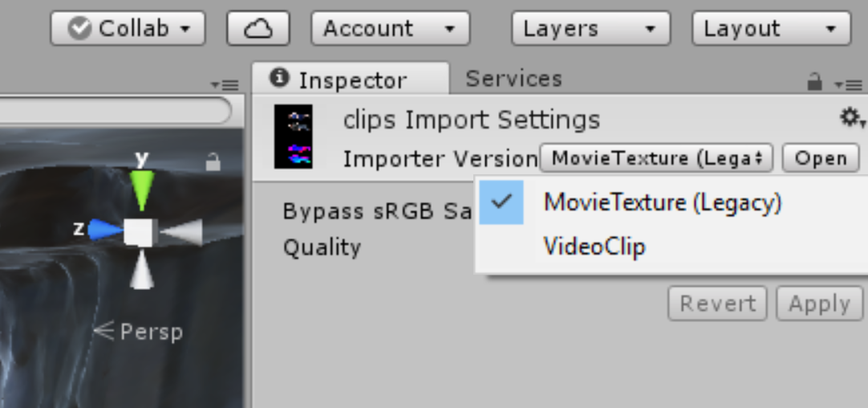Screen dimensions: 868x408
Task: Open the Layout dropdown
Action: click(x=770, y=29)
